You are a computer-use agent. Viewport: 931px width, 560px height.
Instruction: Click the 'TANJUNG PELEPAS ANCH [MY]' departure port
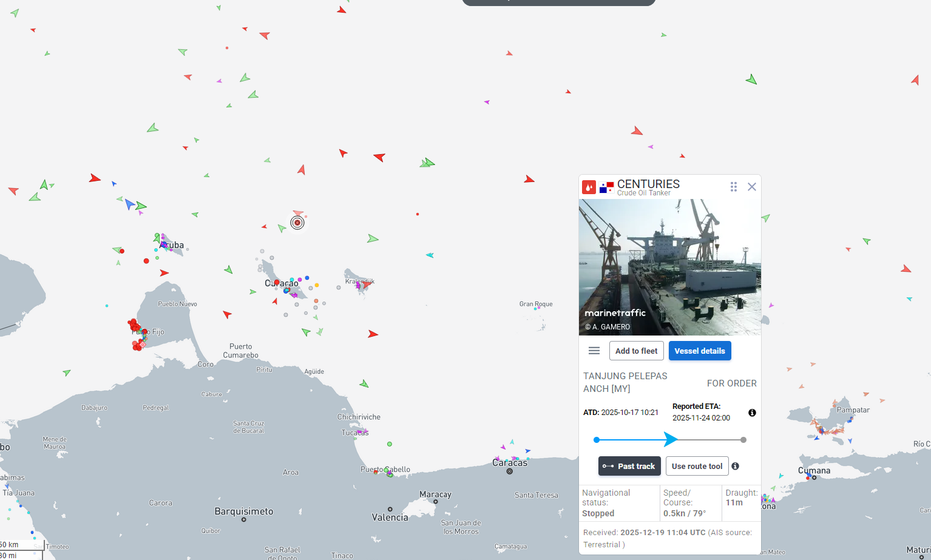[x=625, y=382]
